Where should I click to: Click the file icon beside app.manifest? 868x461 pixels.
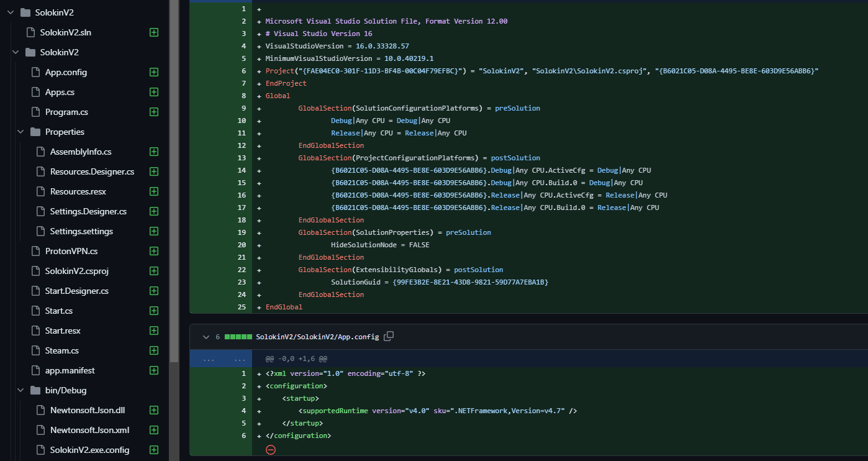(35, 370)
